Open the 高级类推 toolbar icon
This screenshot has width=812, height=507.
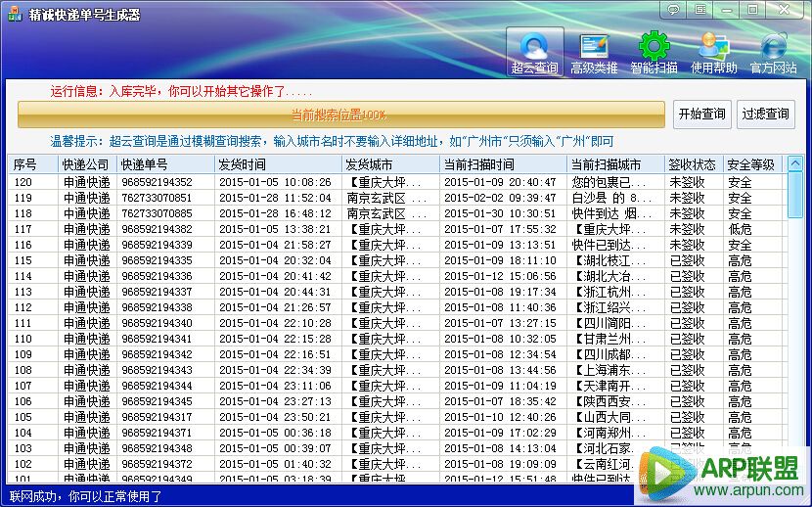point(594,52)
